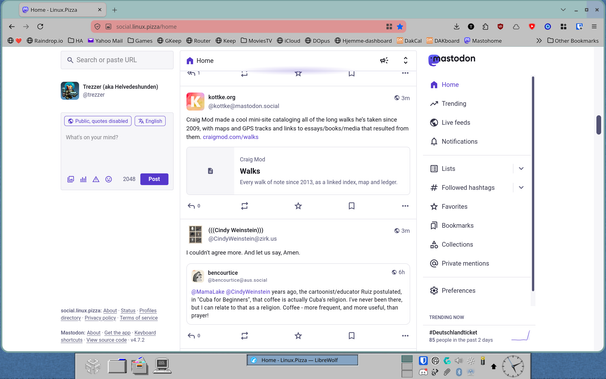Open kottke.org avatar profile
Image resolution: width=606 pixels, height=379 pixels.
195,101
